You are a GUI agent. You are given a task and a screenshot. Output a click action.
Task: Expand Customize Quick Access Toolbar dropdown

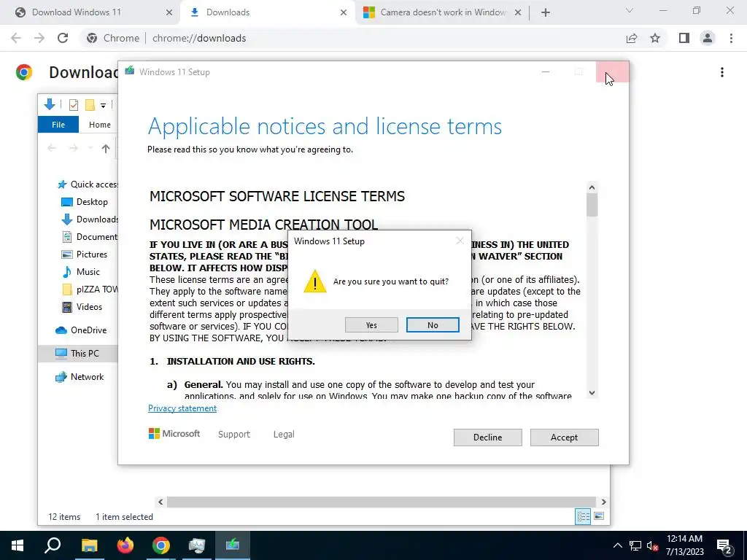click(x=103, y=105)
